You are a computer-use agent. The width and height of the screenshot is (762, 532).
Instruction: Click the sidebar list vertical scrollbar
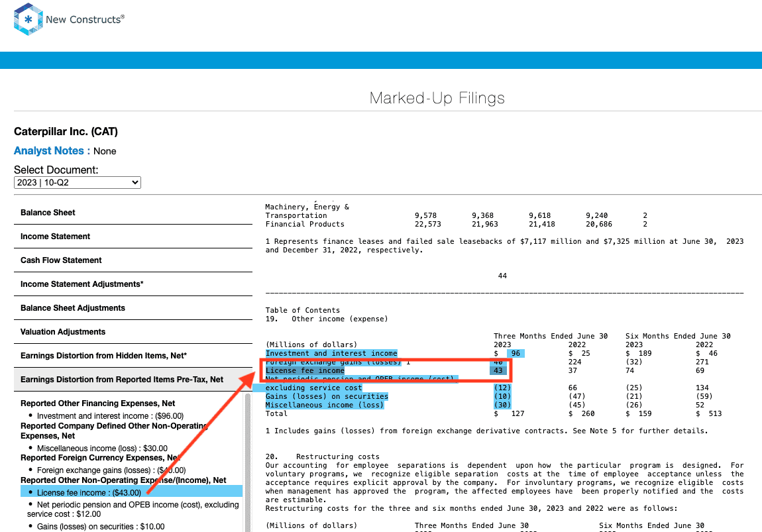(x=248, y=462)
